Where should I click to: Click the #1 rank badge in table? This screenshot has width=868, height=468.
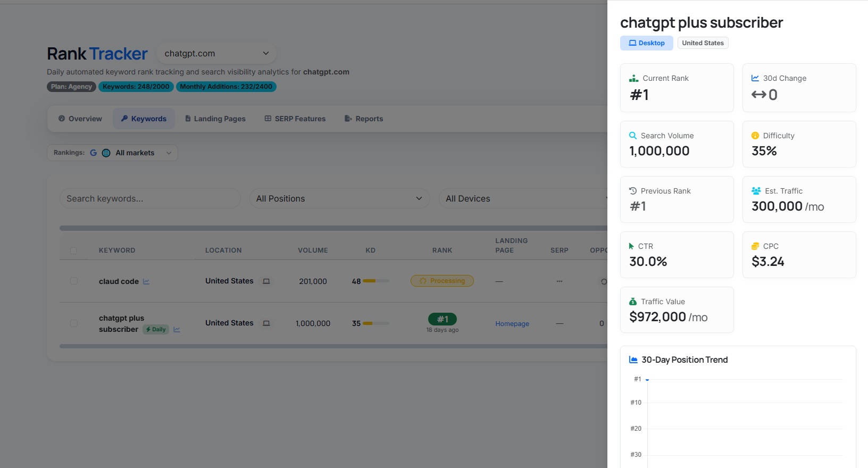[443, 319]
